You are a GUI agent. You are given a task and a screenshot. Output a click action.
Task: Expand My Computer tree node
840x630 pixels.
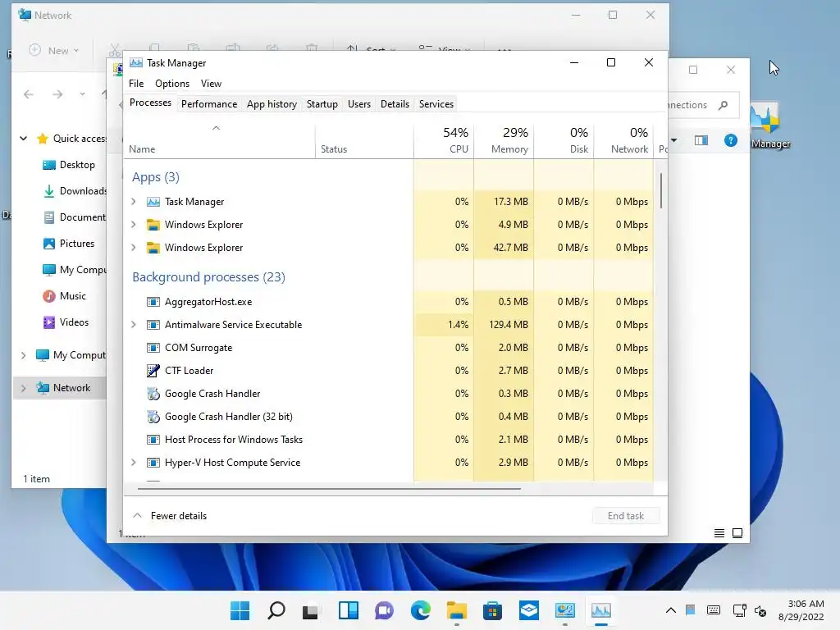24,355
